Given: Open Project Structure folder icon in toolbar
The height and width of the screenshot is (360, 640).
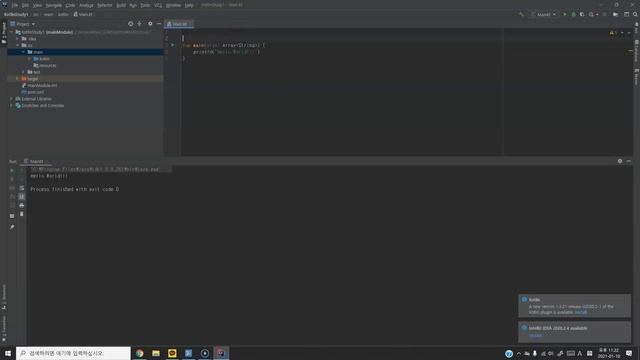Looking at the screenshot, I should point(616,14).
